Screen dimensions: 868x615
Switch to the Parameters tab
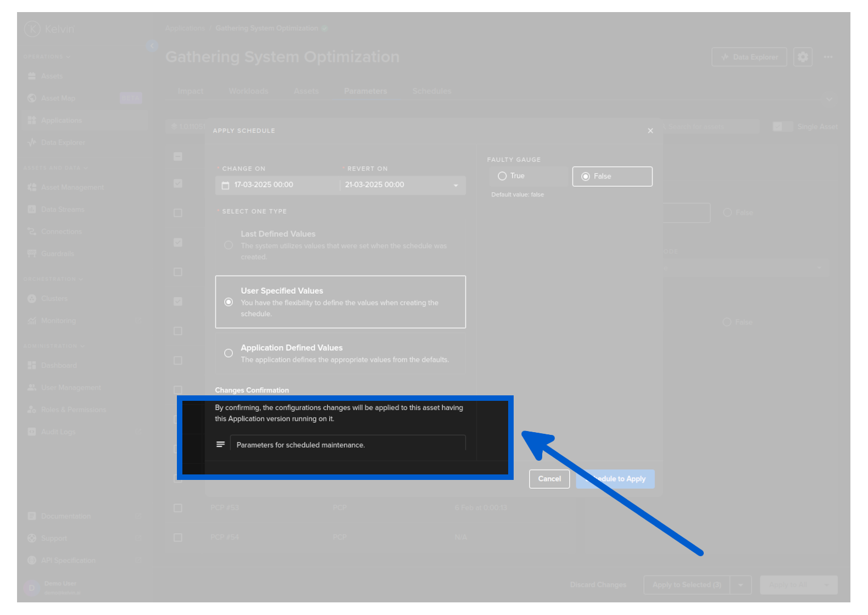coord(365,91)
